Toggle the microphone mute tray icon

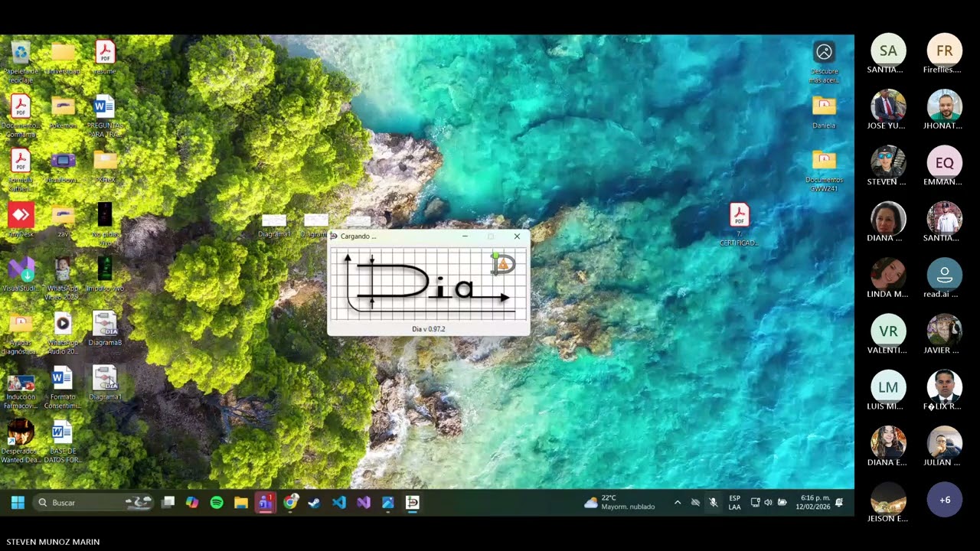pos(713,503)
